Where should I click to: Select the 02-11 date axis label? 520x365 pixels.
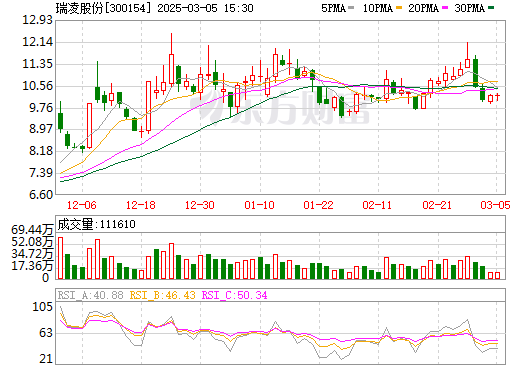[x=377, y=205]
